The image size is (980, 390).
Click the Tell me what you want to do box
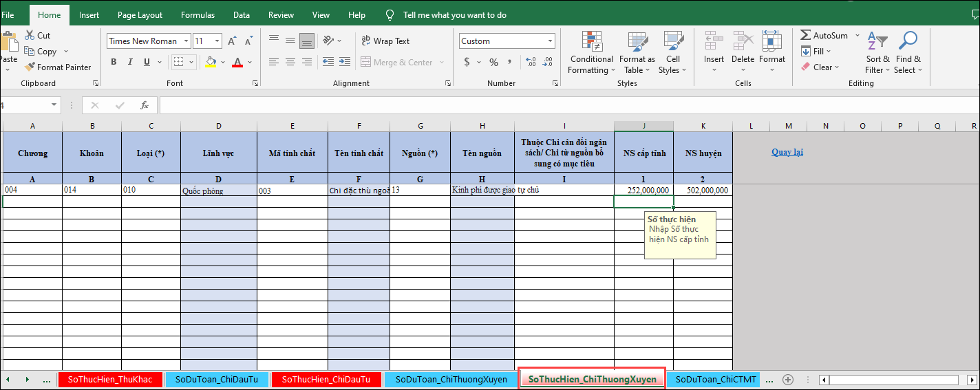pyautogui.click(x=454, y=15)
